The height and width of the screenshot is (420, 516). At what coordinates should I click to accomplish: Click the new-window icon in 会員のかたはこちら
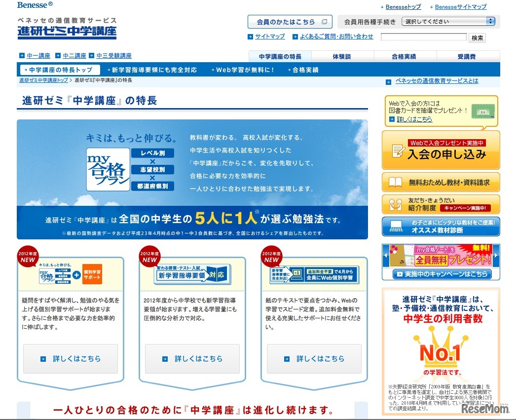tap(324, 22)
